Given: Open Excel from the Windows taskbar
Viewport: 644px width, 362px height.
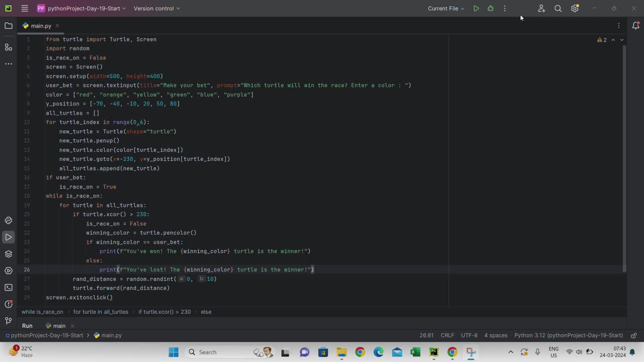Looking at the screenshot, I should click(x=415, y=352).
